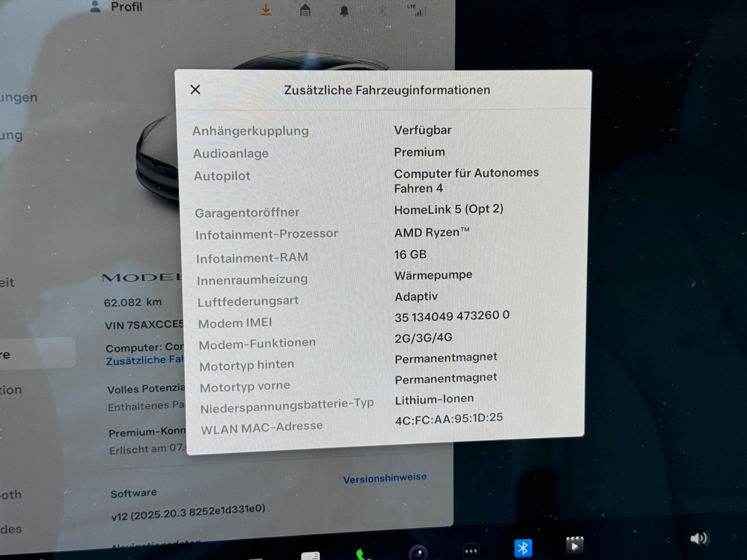Select the Innenraumheizung label

point(252,280)
